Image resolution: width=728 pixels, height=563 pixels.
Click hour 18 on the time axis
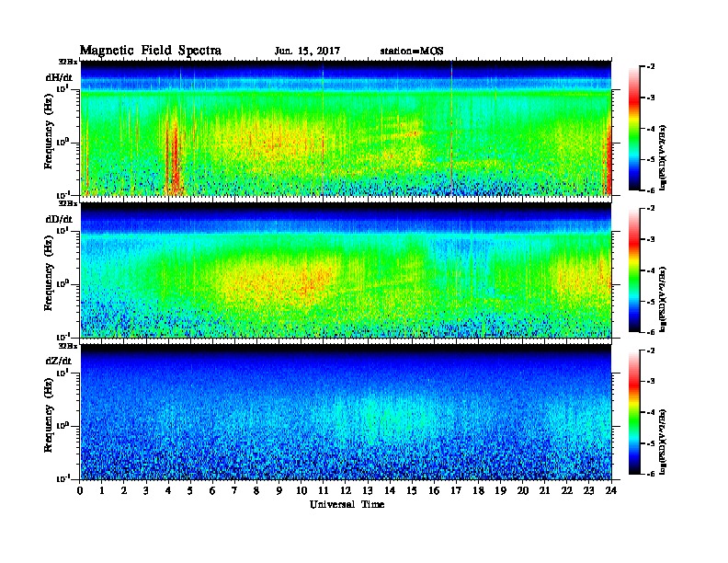(x=478, y=491)
